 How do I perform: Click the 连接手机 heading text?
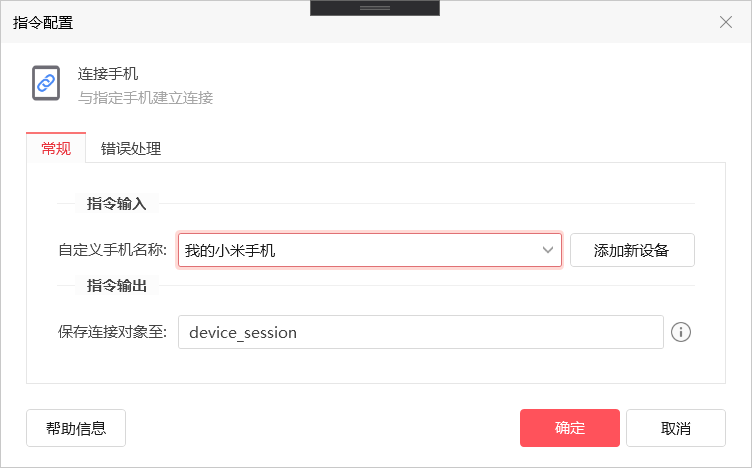108,74
